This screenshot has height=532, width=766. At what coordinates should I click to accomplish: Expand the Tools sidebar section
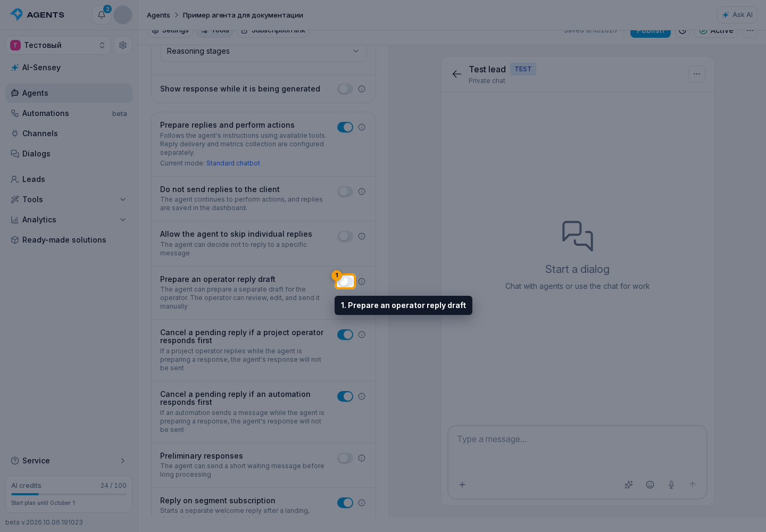pyautogui.click(x=69, y=199)
